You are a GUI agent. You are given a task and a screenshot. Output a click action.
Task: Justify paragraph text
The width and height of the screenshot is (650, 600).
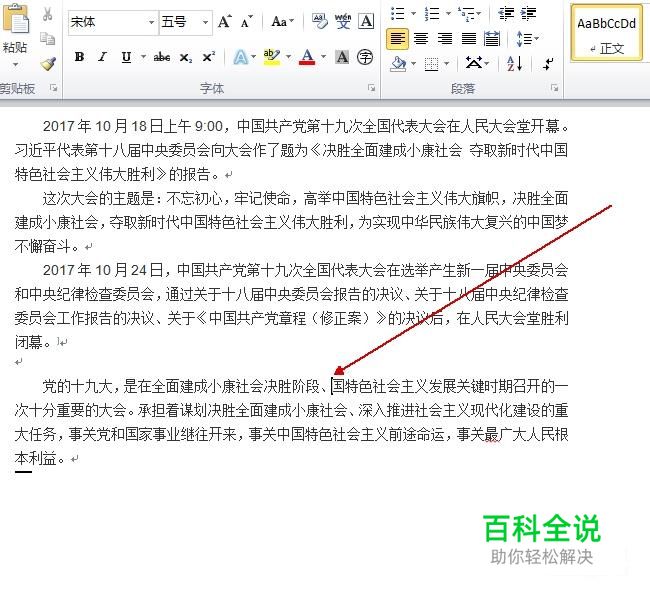(469, 39)
